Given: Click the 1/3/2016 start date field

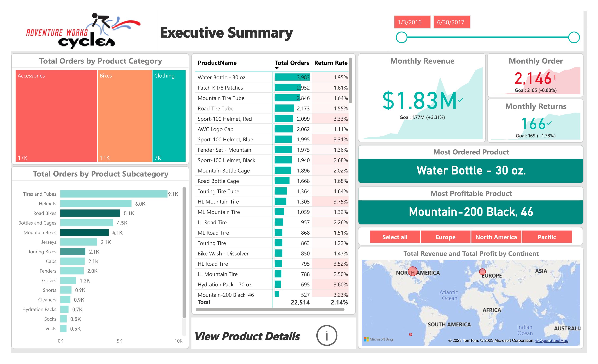Looking at the screenshot, I should tap(413, 22).
